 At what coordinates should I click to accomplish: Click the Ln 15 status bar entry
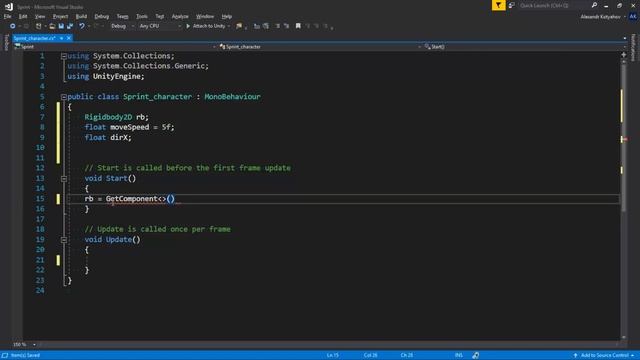tap(333, 355)
